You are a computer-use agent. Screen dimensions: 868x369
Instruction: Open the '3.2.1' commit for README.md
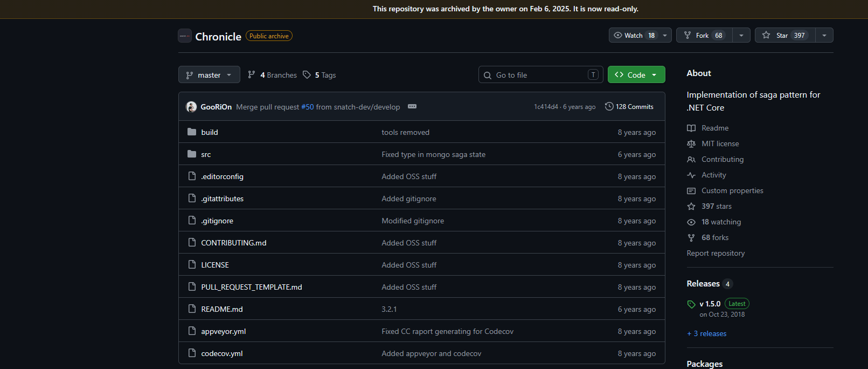(x=389, y=309)
